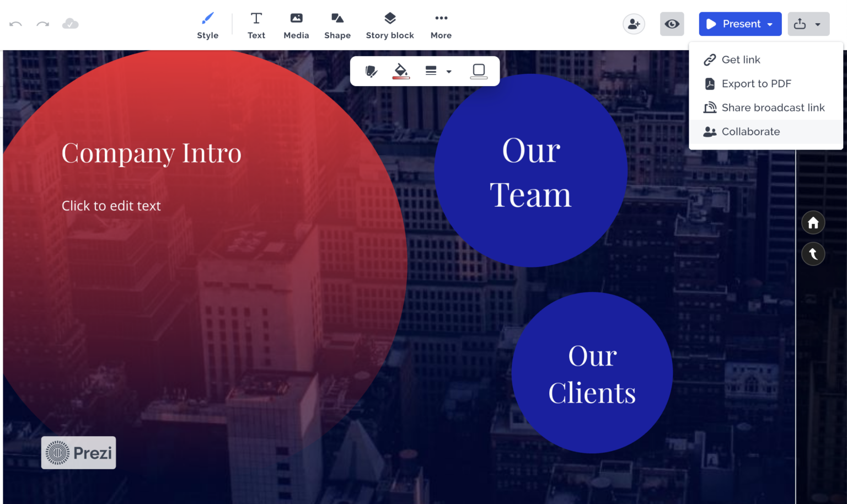
Task: Click the undo arrow
Action: pos(15,24)
